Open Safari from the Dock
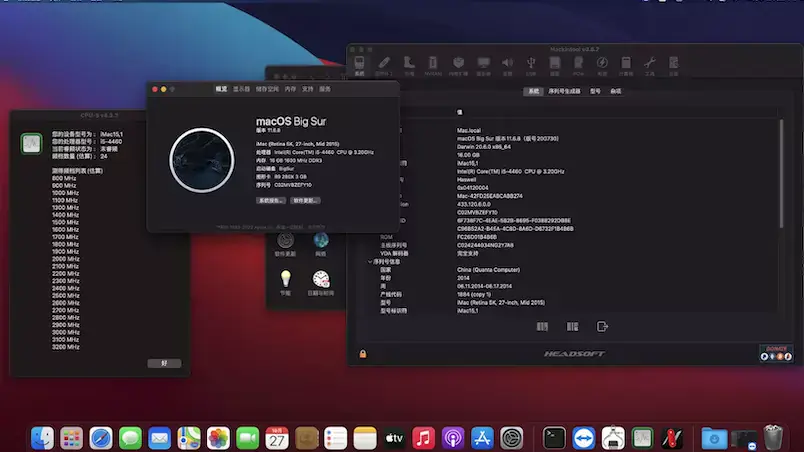The width and height of the screenshot is (804, 452). 101,438
